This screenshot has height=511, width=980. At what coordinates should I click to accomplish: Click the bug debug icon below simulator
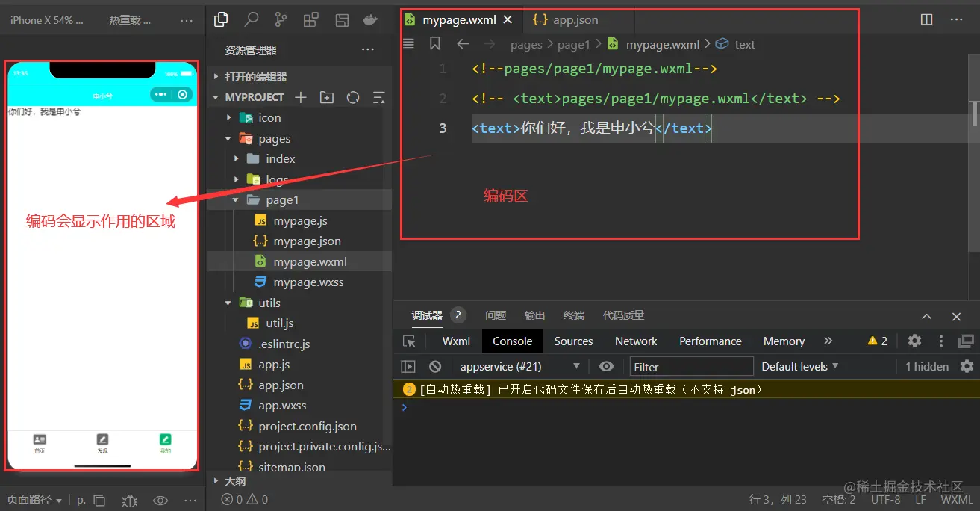click(x=130, y=501)
